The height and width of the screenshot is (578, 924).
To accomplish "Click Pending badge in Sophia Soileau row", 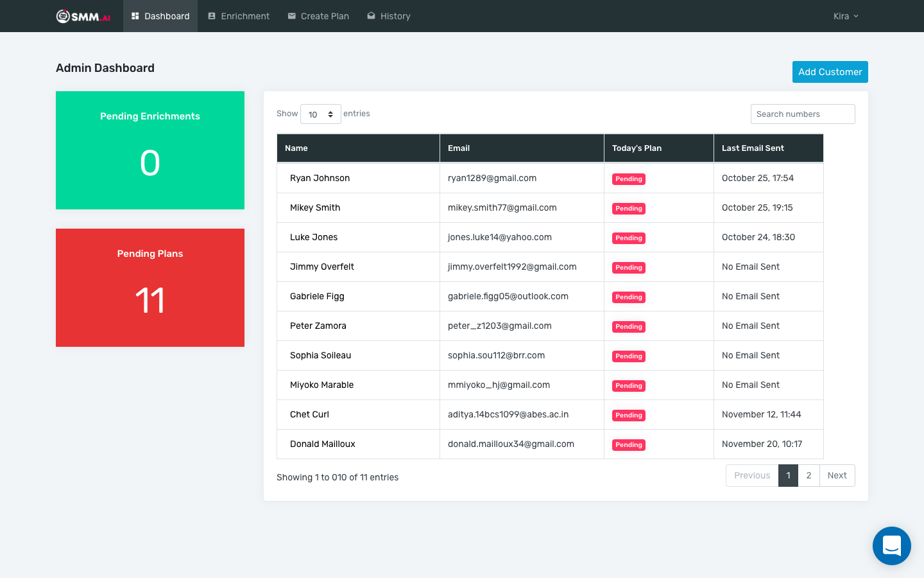I will coord(629,356).
